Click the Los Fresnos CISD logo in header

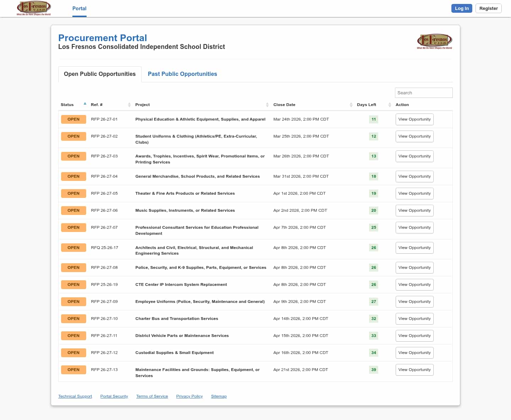(x=34, y=8)
